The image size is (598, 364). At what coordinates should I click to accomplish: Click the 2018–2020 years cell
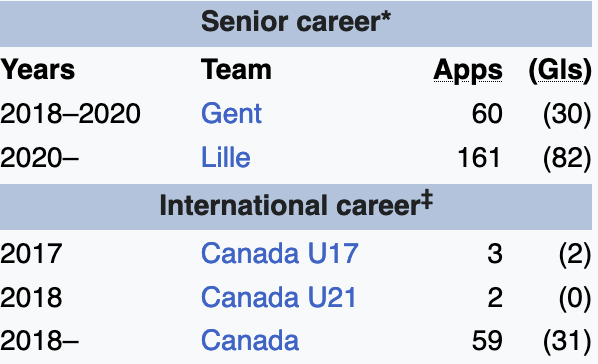(x=70, y=114)
